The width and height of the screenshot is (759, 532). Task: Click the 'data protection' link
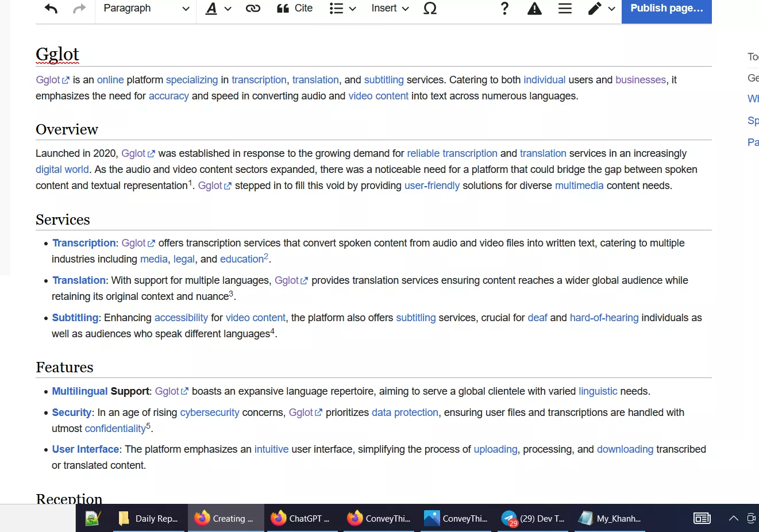pos(404,413)
